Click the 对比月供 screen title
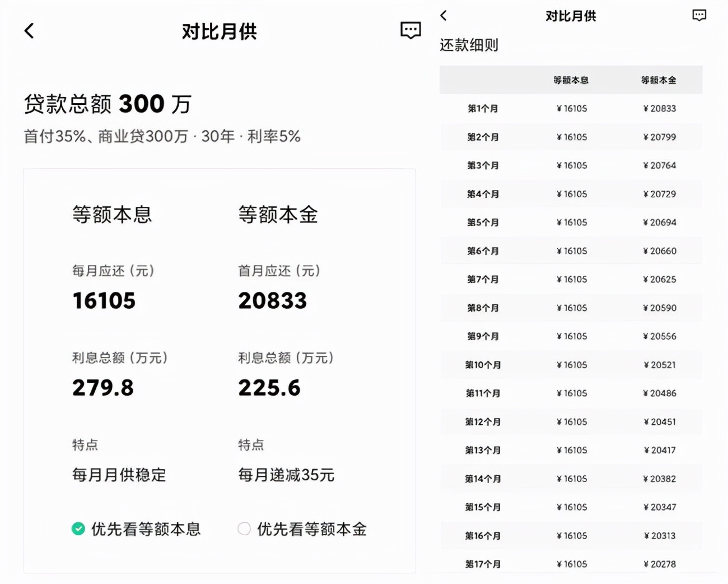The width and height of the screenshot is (728, 584). (x=218, y=32)
